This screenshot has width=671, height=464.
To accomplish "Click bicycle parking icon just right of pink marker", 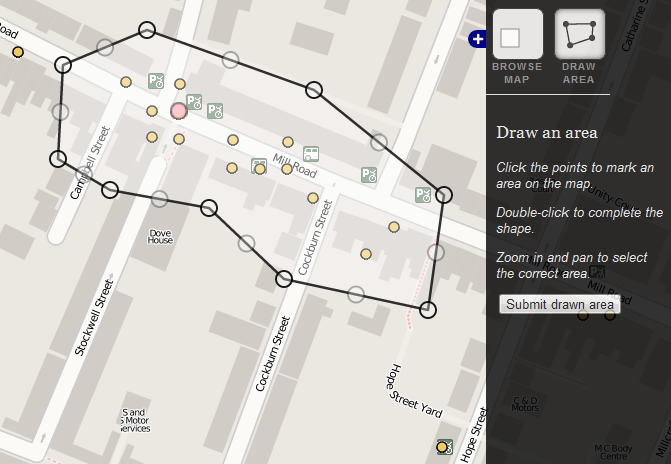I will (x=194, y=102).
